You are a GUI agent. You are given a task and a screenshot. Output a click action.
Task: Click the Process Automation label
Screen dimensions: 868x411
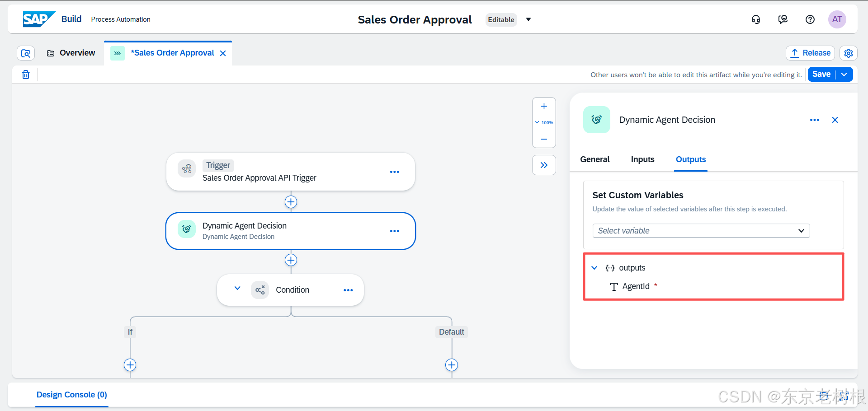click(121, 19)
